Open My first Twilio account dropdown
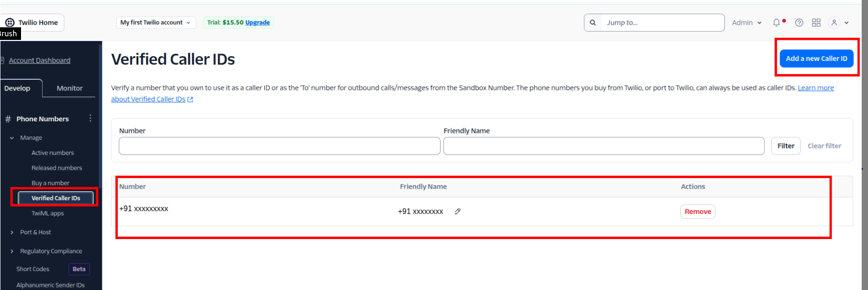The height and width of the screenshot is (290, 868). [156, 23]
